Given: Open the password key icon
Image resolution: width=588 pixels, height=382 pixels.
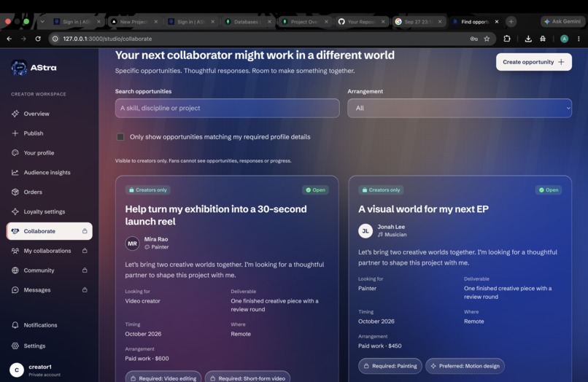Looking at the screenshot, I should click(x=473, y=39).
